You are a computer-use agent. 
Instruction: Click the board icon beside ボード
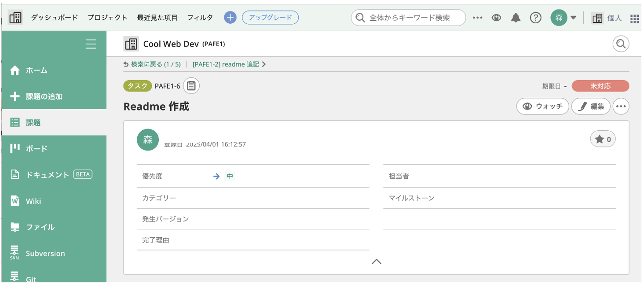click(x=15, y=148)
